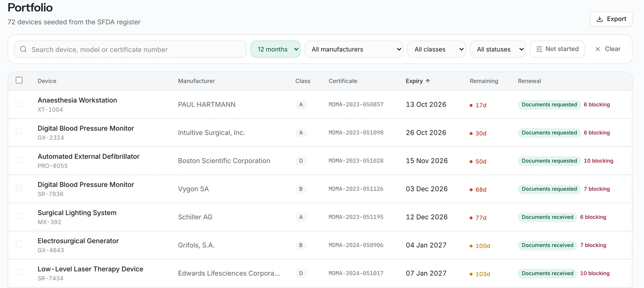Screen dimensions: 644x288
Task: Click certificate MDMA-2023-050857
Action: pyautogui.click(x=356, y=105)
